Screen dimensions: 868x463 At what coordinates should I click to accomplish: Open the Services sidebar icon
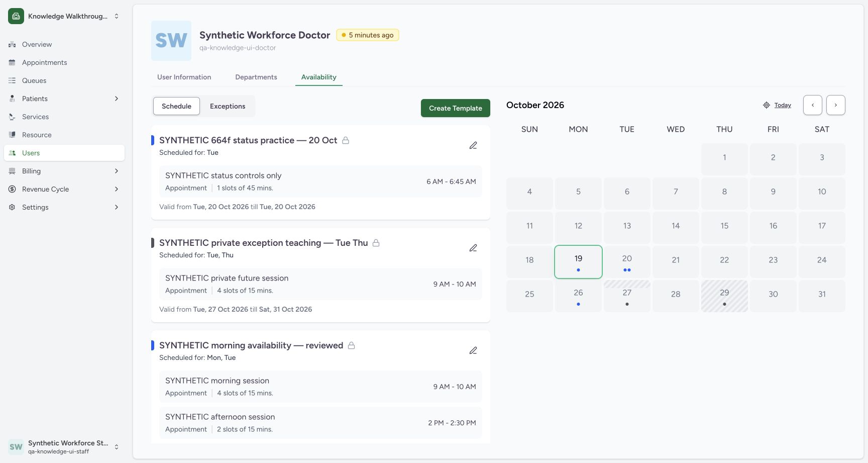point(12,117)
